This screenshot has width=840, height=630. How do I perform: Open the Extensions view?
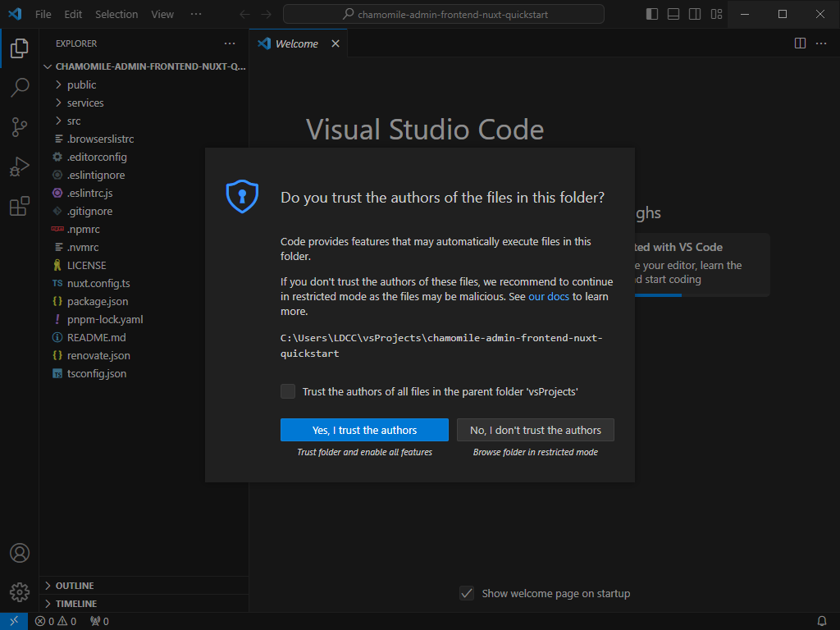(x=20, y=206)
